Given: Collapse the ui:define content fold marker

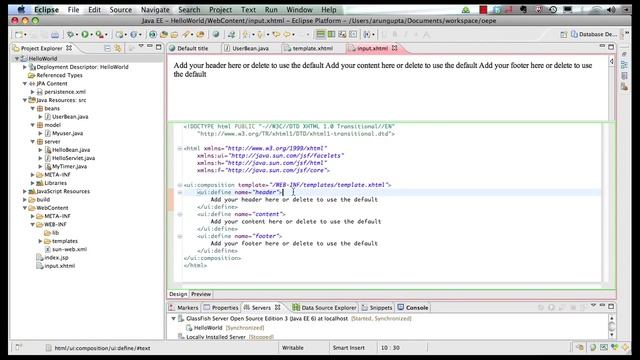Looking at the screenshot, I should [180, 214].
